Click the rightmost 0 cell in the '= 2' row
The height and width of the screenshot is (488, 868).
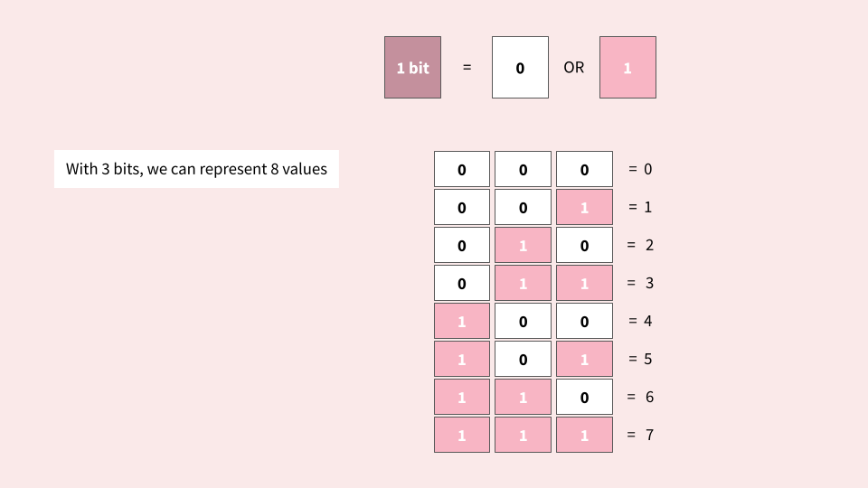click(584, 245)
